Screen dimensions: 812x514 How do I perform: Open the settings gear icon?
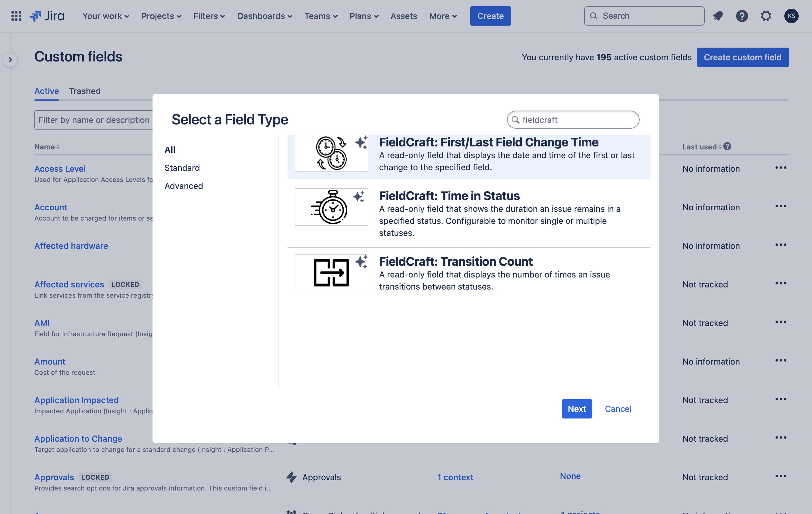pyautogui.click(x=766, y=16)
